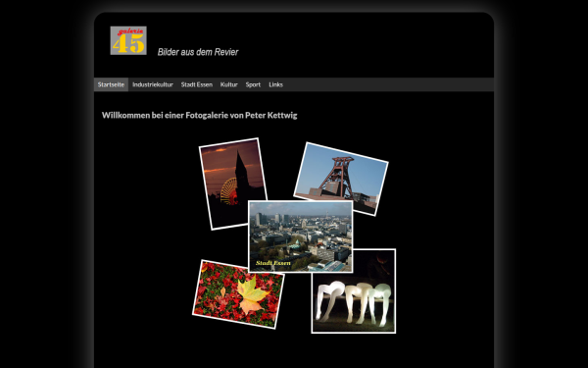Image resolution: width=588 pixels, height=368 pixels.
Task: Click the galerie 45 logo
Action: coord(128,40)
